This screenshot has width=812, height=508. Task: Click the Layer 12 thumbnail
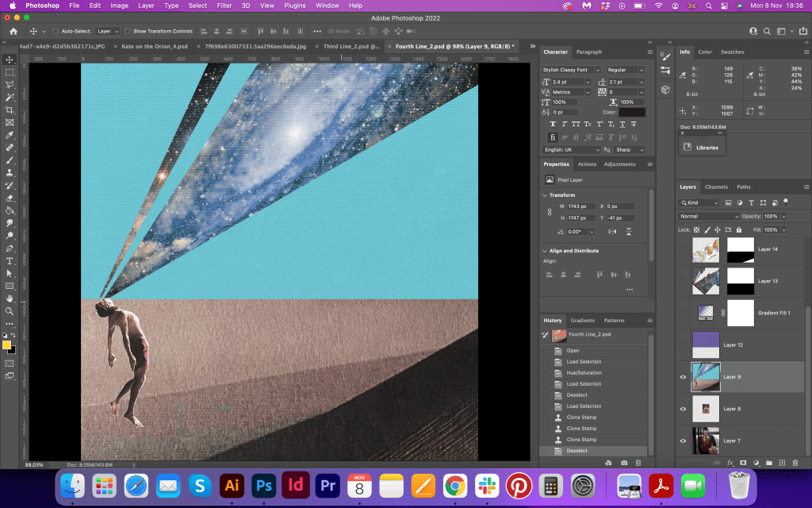(x=706, y=344)
